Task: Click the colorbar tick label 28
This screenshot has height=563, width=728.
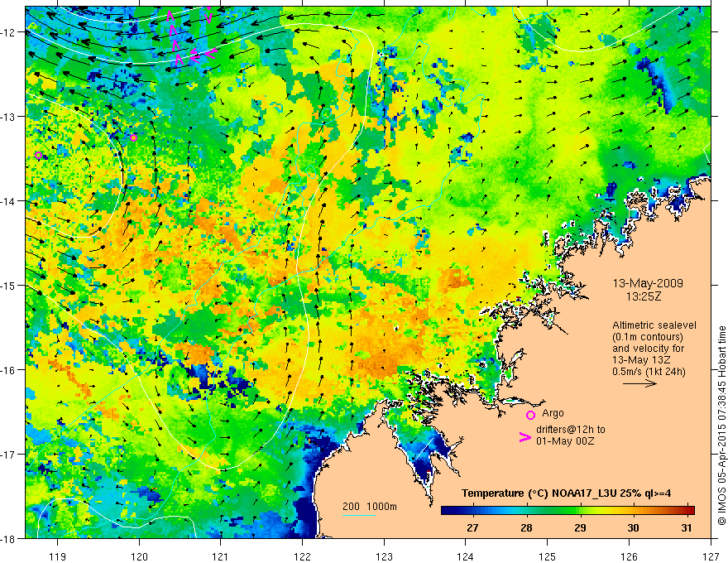Action: 526,527
